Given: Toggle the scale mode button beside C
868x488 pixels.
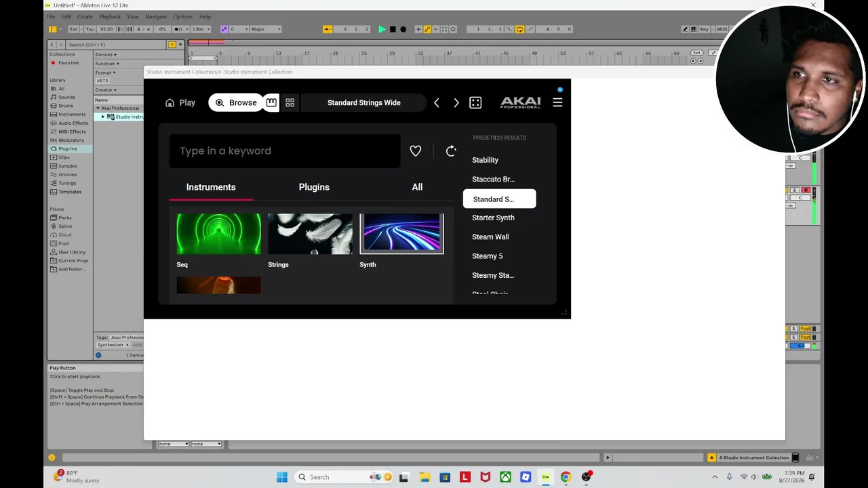Looking at the screenshot, I should [x=224, y=29].
